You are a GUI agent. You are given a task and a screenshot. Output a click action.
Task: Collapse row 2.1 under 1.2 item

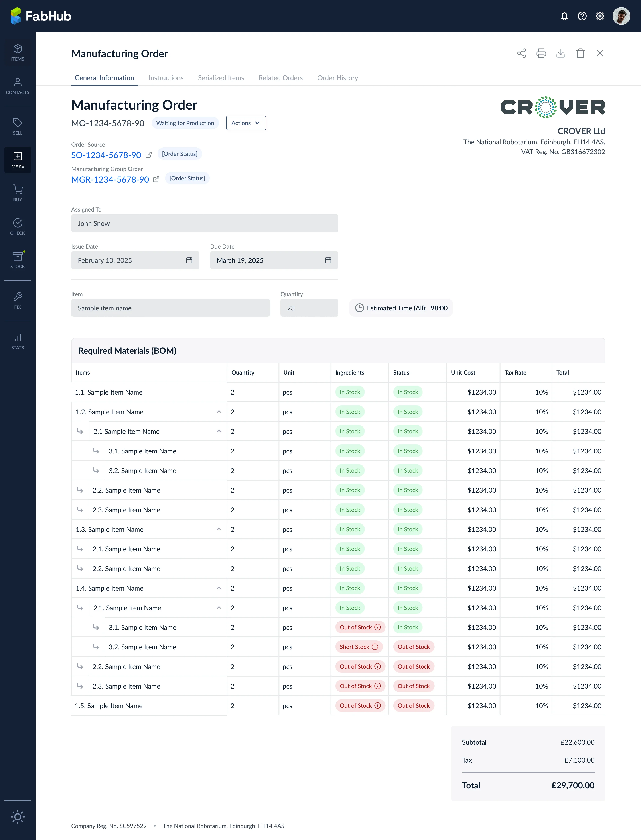point(219,431)
